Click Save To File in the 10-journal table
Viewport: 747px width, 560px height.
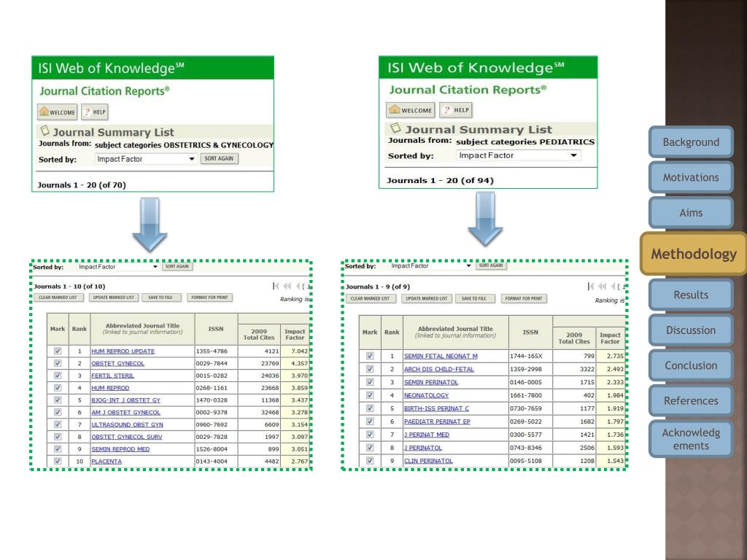click(160, 297)
